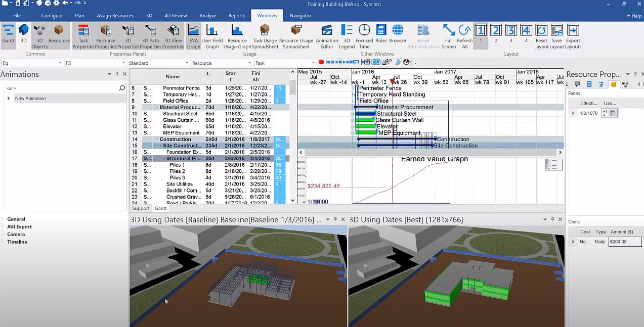Click the $200.00 amount field
The height and width of the screenshot is (327, 644).
pos(625,242)
